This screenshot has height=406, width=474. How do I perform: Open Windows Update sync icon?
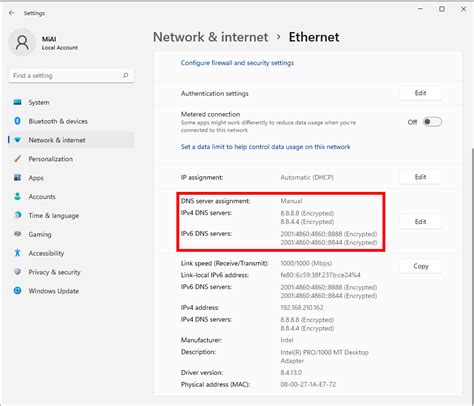17,291
